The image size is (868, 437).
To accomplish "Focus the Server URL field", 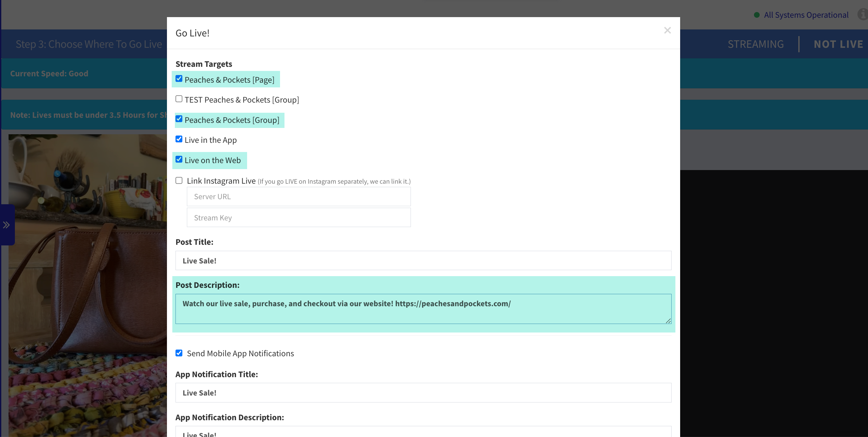I will tap(298, 196).
